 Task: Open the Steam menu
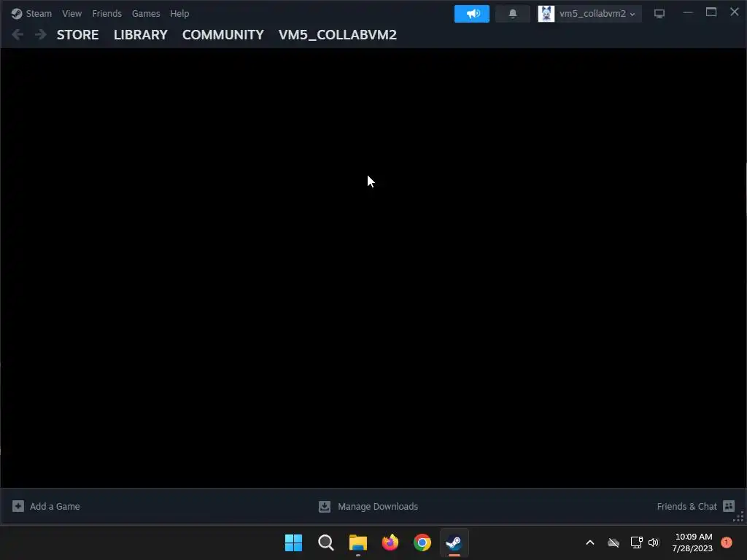click(x=39, y=13)
